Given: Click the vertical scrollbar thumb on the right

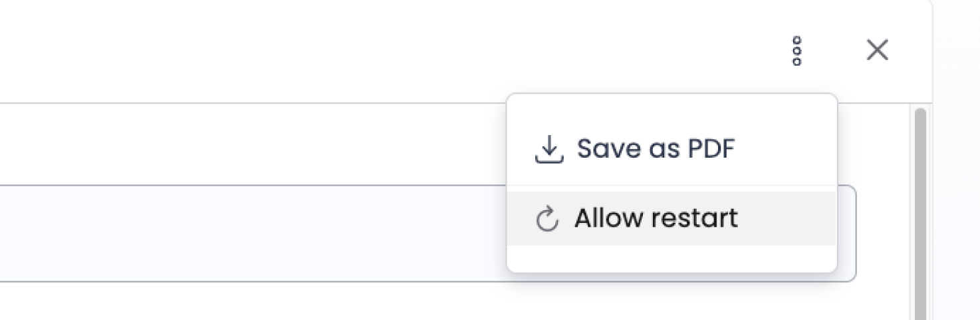Looking at the screenshot, I should click(x=920, y=213).
